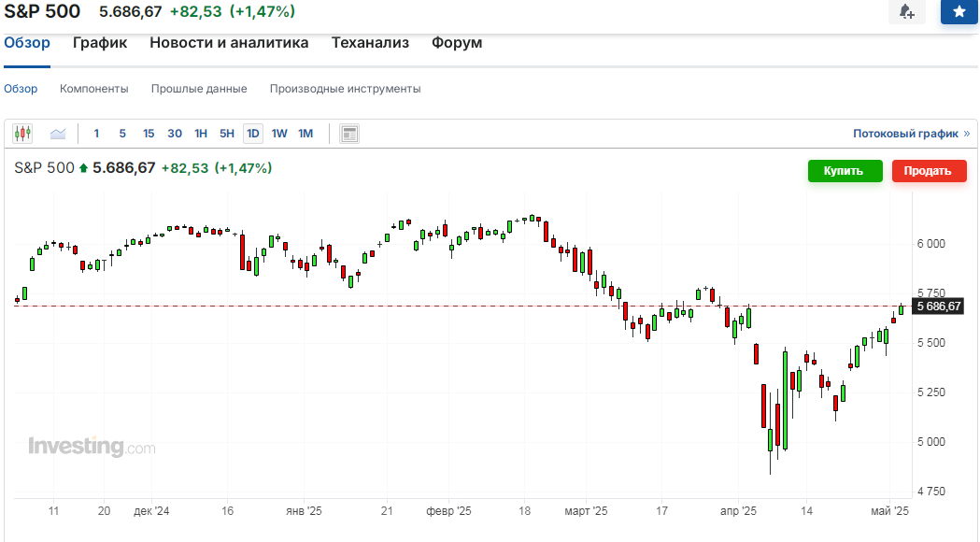Viewport: 980px width, 542px height.
Task: Open the Новости и аналитика tab
Action: coord(229,42)
